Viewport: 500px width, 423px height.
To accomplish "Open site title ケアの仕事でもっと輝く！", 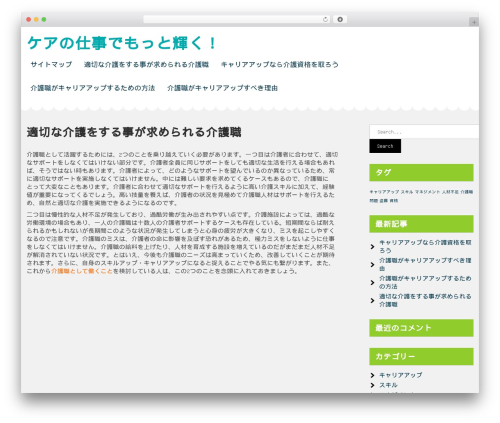I will tap(122, 43).
